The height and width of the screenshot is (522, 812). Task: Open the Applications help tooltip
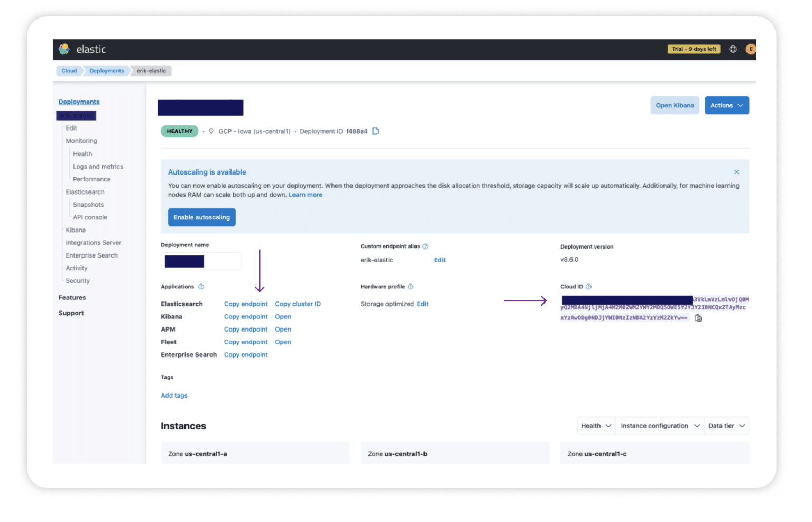click(201, 286)
